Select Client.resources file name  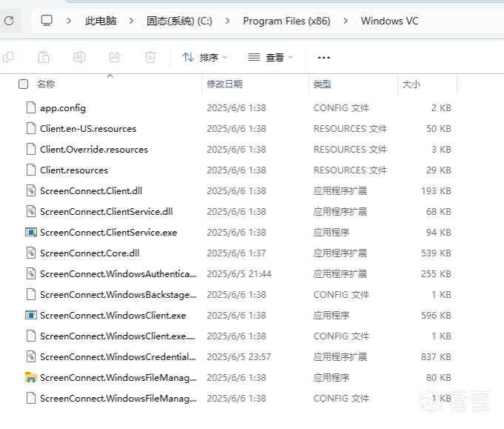(x=74, y=170)
